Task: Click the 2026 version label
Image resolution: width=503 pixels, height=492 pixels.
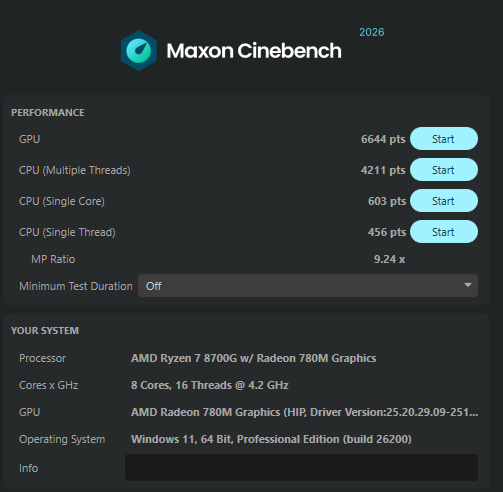Action: point(372,32)
